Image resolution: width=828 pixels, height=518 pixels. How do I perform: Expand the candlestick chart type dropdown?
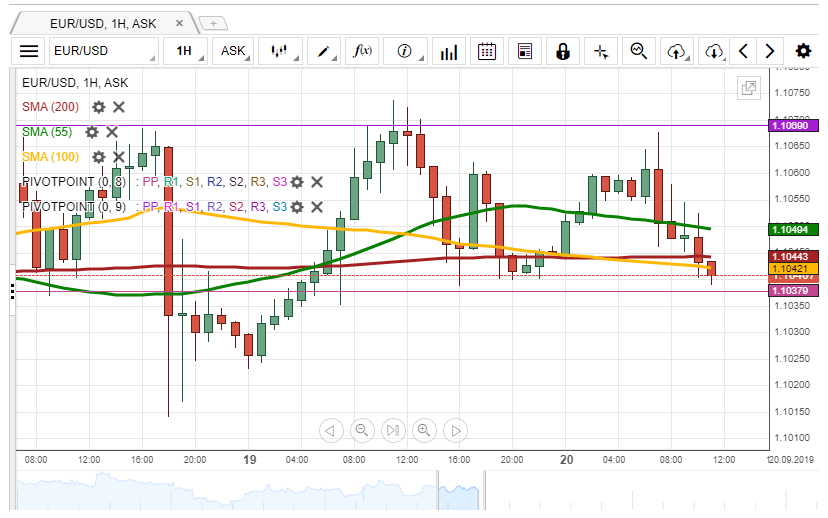click(281, 51)
